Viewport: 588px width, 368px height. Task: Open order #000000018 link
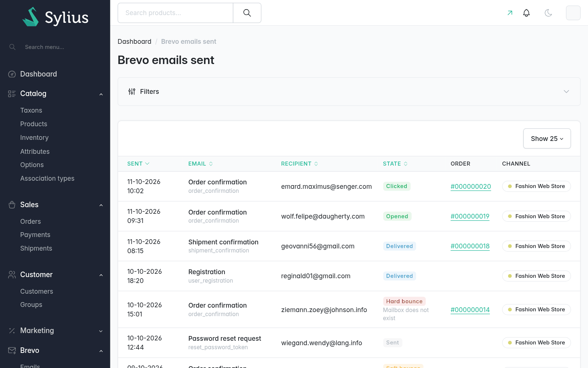click(x=470, y=246)
